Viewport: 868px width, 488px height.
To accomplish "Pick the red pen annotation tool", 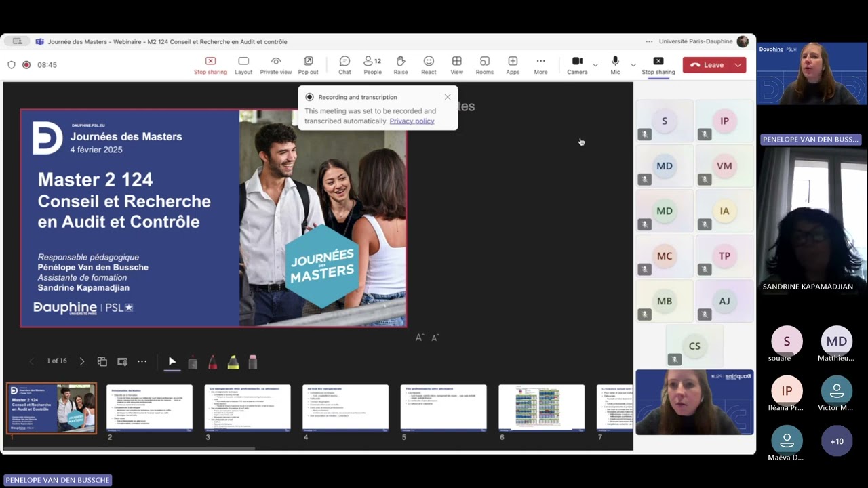I will coord(213,363).
